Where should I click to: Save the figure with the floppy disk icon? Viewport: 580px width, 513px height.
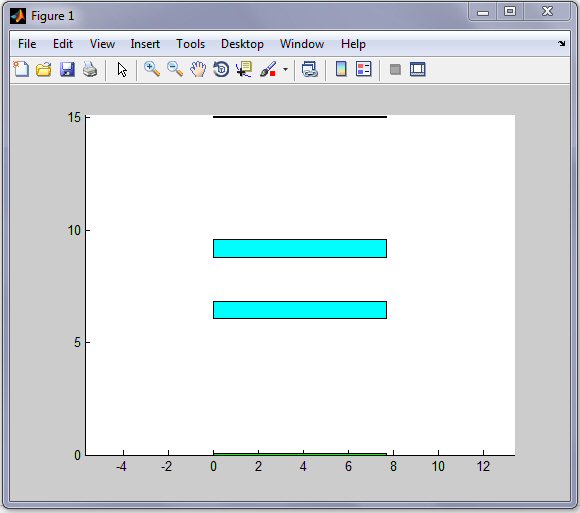[x=67, y=69]
